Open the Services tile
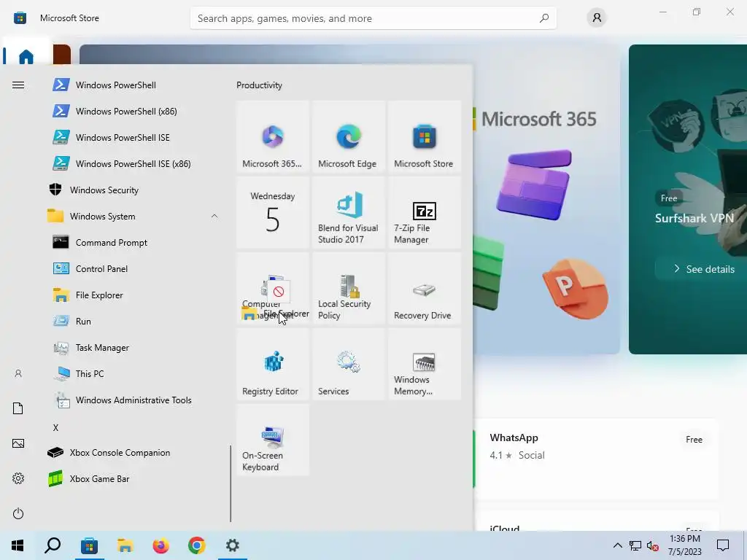Image resolution: width=747 pixels, height=560 pixels. (x=349, y=364)
